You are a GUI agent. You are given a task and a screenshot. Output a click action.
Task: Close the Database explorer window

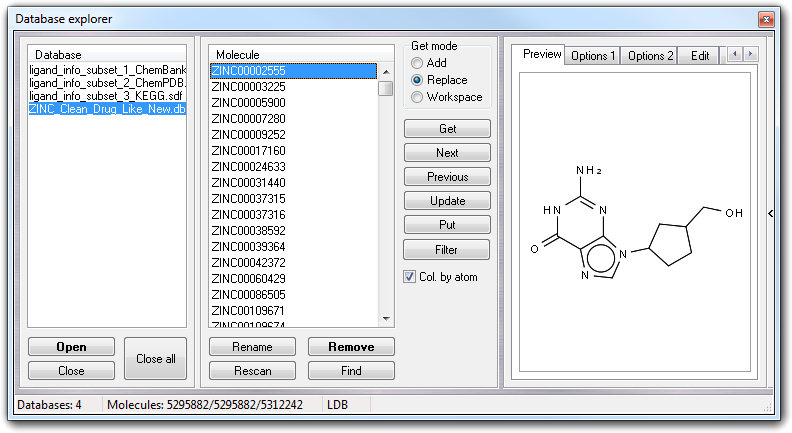(x=765, y=19)
